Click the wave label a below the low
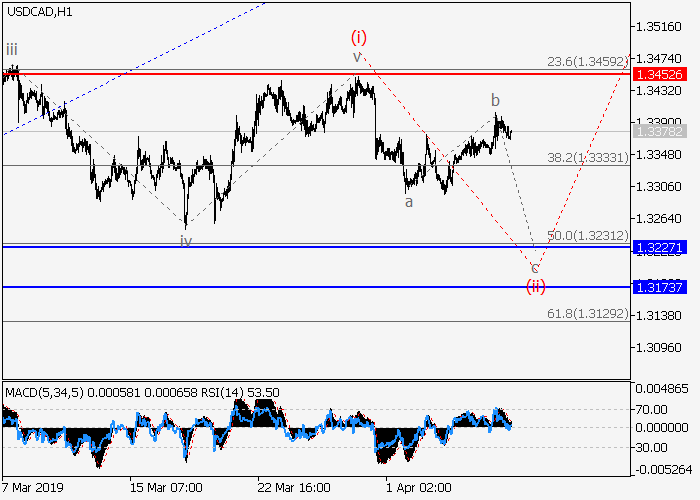 [408, 202]
